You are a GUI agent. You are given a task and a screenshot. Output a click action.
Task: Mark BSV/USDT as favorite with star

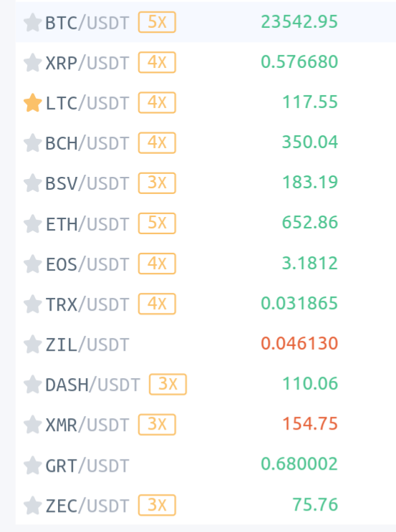(x=32, y=183)
